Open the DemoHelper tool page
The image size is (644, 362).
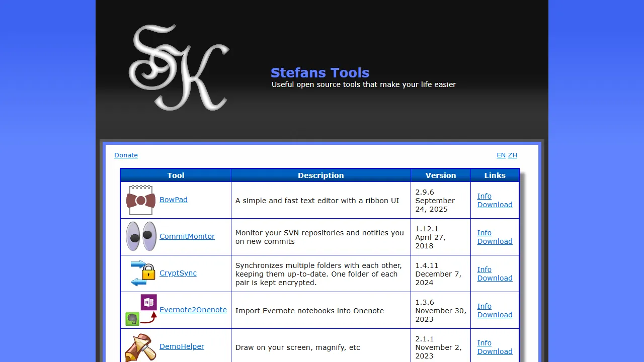[182, 346]
